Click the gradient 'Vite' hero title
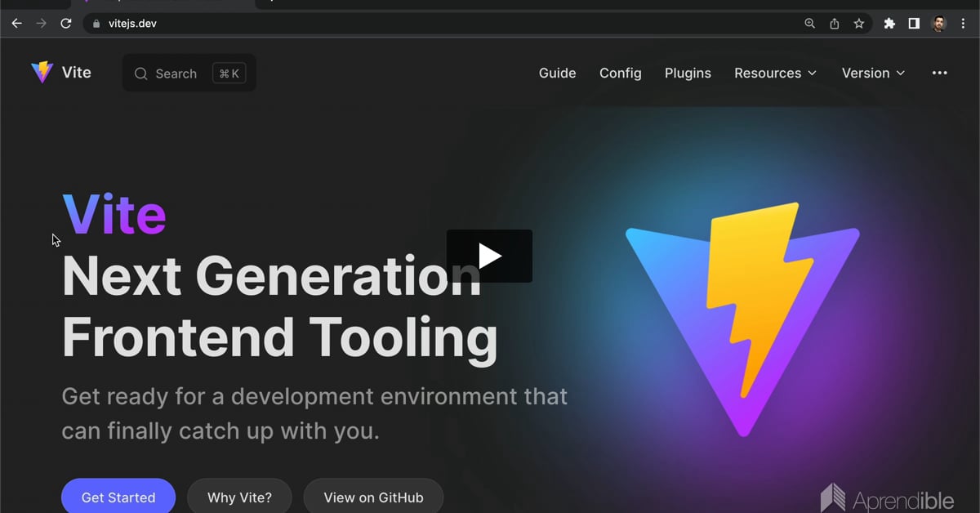This screenshot has height=513, width=980. click(x=114, y=215)
